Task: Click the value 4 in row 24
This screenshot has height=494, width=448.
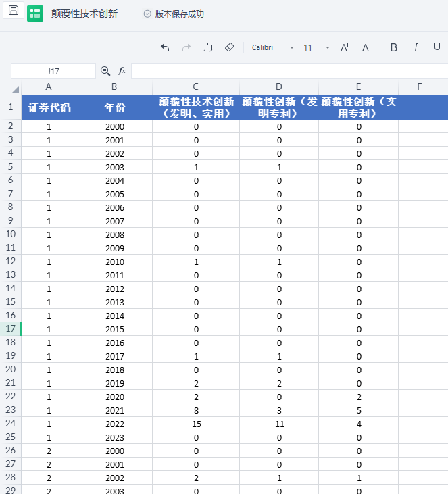Action: [x=358, y=424]
